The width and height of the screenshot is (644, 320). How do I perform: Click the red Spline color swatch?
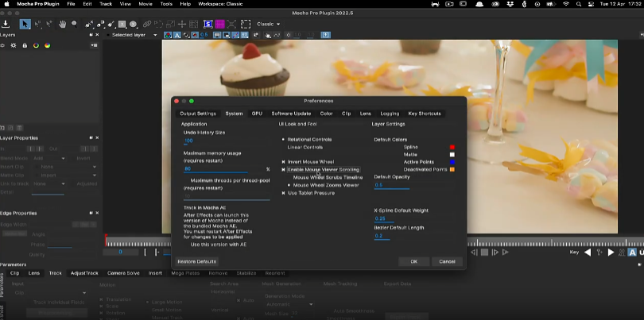tap(452, 147)
